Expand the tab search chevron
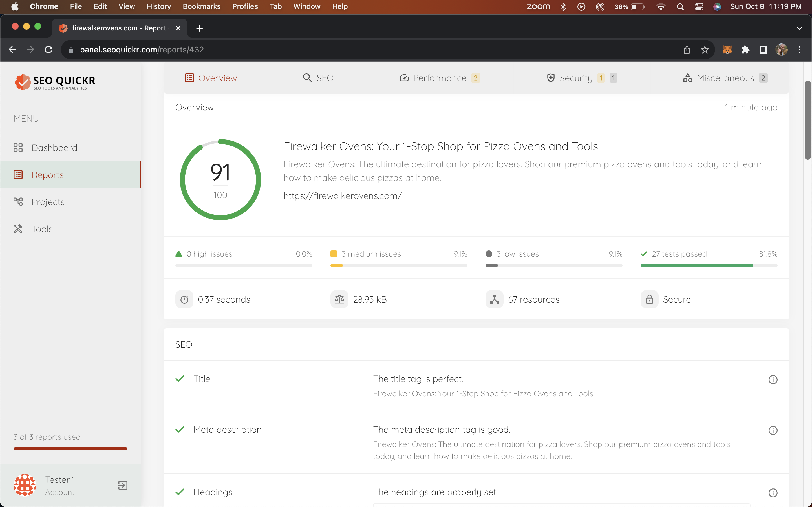This screenshot has width=812, height=507. click(x=799, y=28)
